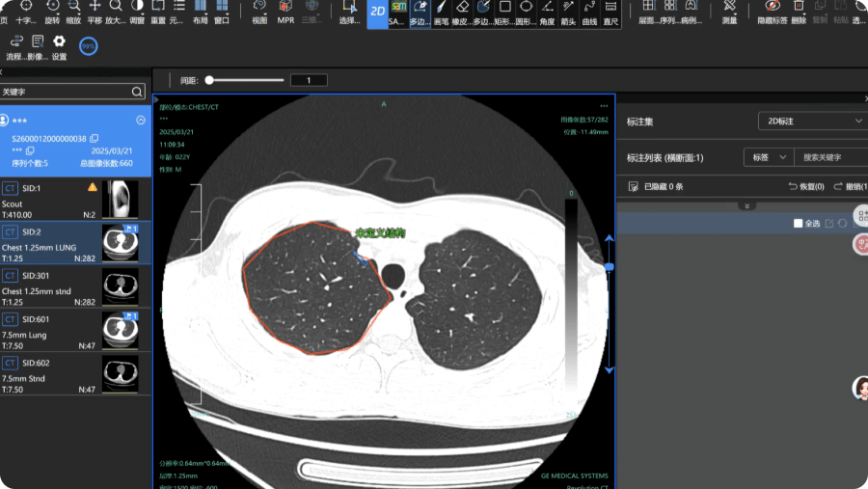Image resolution: width=868 pixels, height=489 pixels.
Task: Click the 恢复(0) restore button
Action: pos(806,186)
